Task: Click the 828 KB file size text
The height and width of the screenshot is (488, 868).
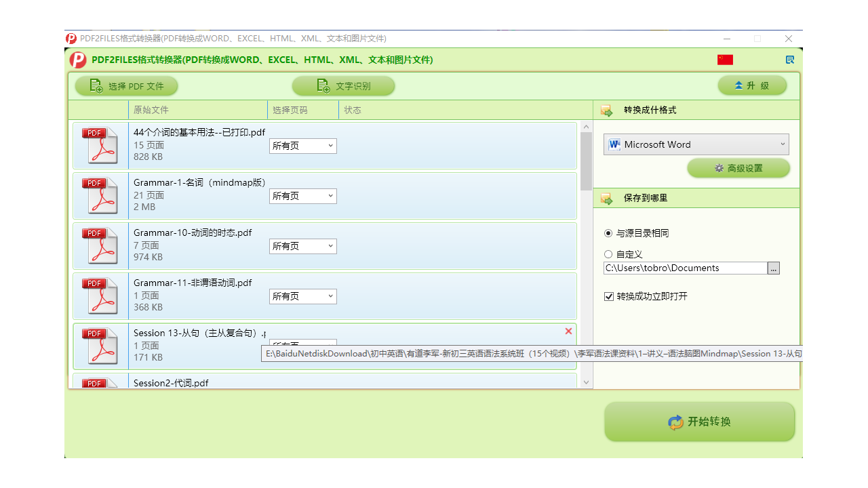Action: pyautogui.click(x=148, y=157)
